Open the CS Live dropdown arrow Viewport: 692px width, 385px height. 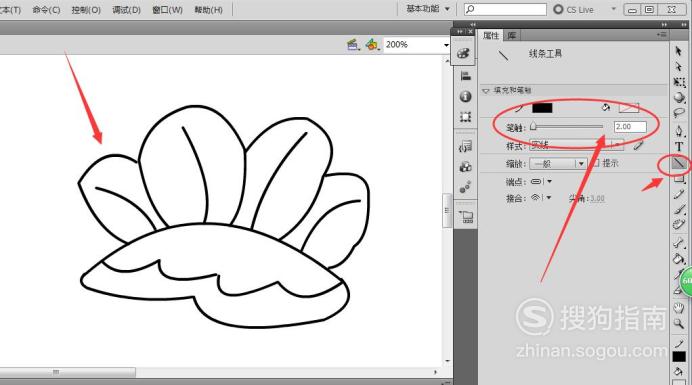[x=613, y=9]
